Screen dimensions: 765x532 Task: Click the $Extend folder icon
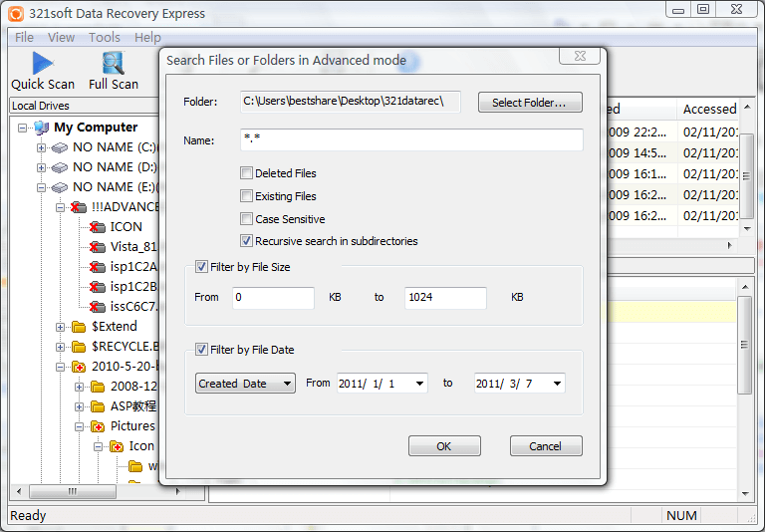tap(79, 327)
